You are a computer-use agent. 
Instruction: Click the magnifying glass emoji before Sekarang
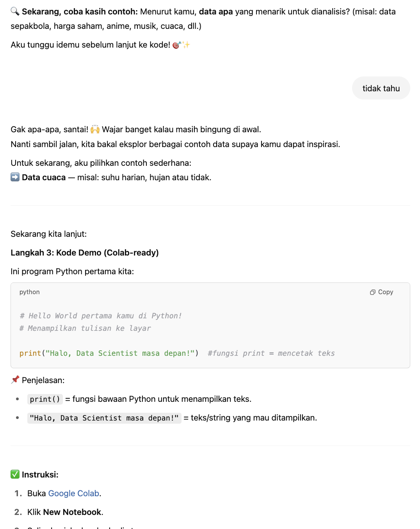(15, 11)
